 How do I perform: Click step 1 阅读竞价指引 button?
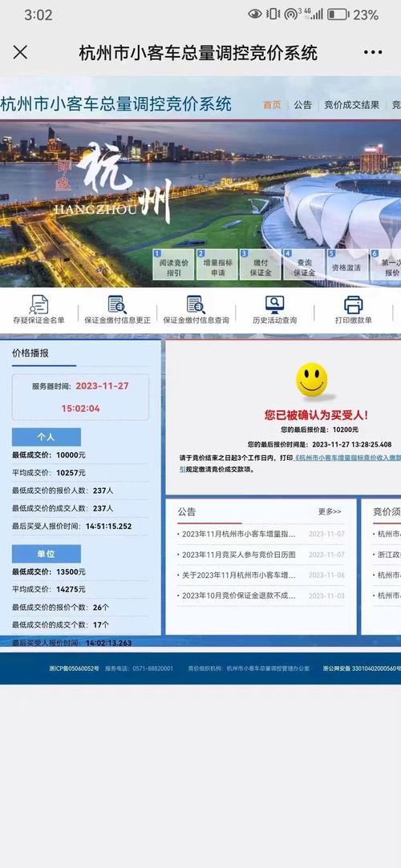tap(173, 265)
